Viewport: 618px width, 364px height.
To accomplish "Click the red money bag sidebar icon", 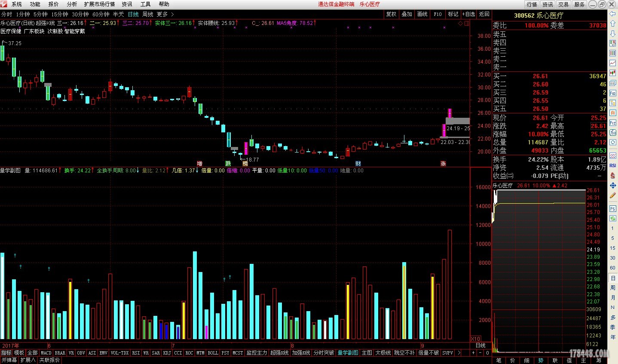I will (612, 175).
